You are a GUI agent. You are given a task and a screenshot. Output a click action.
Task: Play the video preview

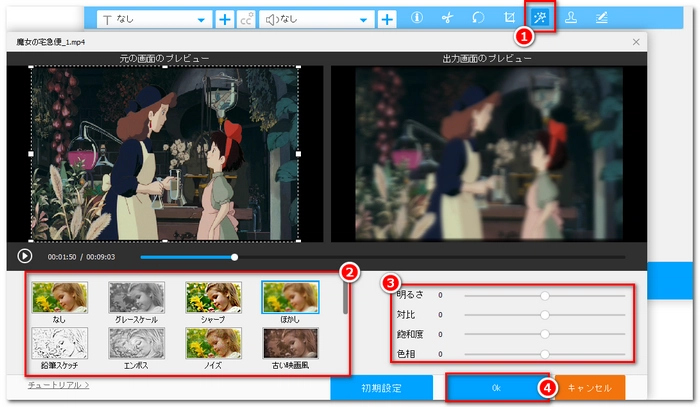point(25,256)
